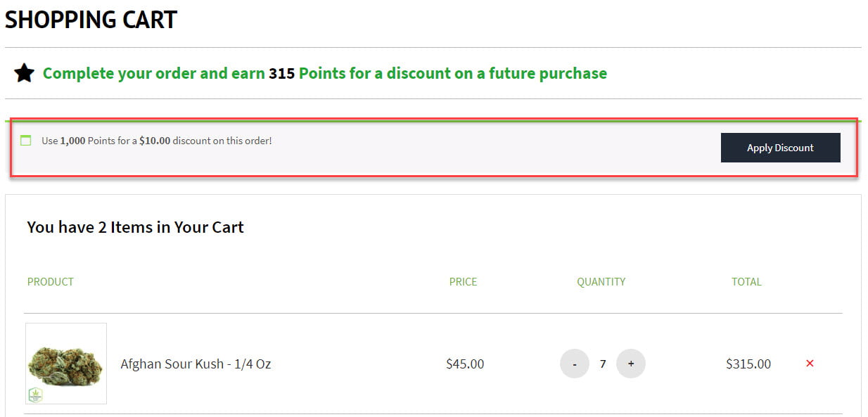Click the quantity value 7
The height and width of the screenshot is (417, 868).
(603, 364)
